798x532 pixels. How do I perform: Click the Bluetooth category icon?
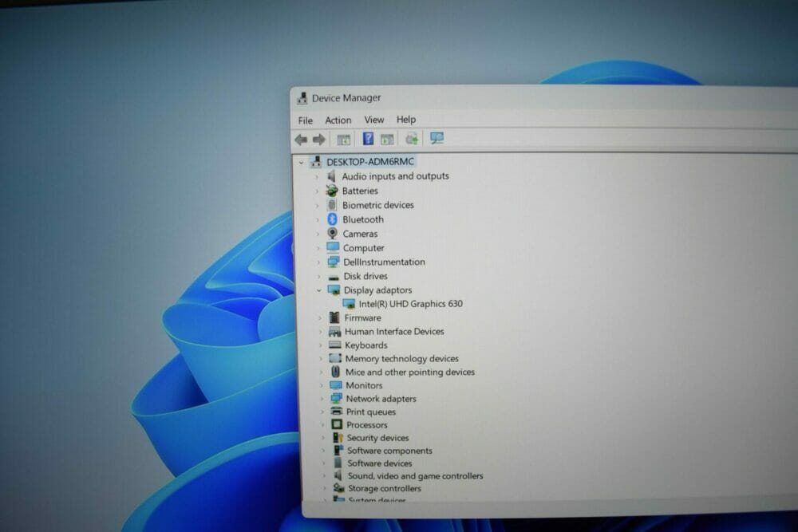tap(332, 219)
